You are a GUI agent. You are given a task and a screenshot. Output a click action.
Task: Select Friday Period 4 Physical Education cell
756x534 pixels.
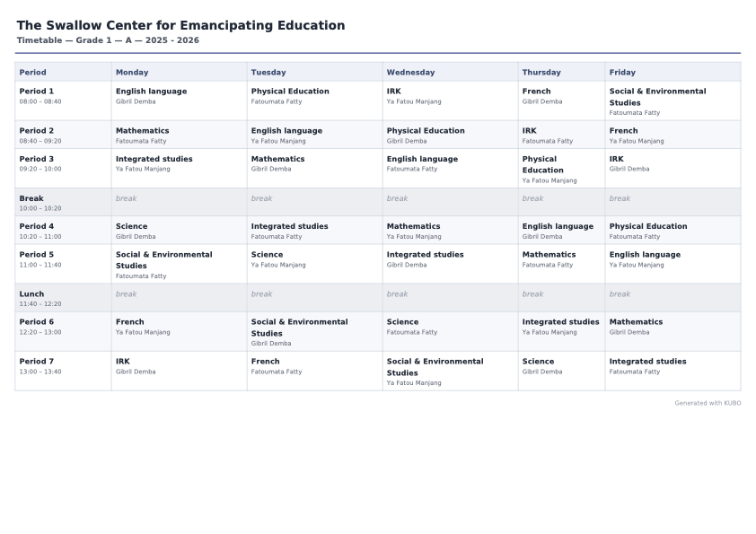[673, 230]
